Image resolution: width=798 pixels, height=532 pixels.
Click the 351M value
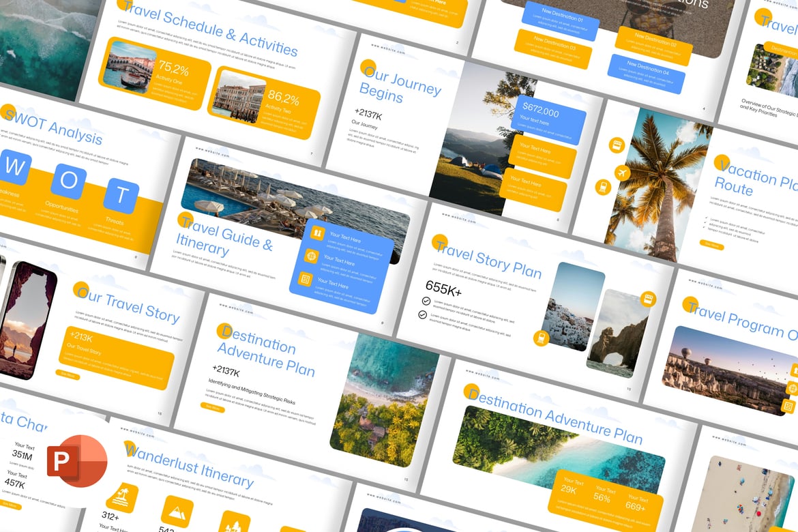pyautogui.click(x=22, y=455)
